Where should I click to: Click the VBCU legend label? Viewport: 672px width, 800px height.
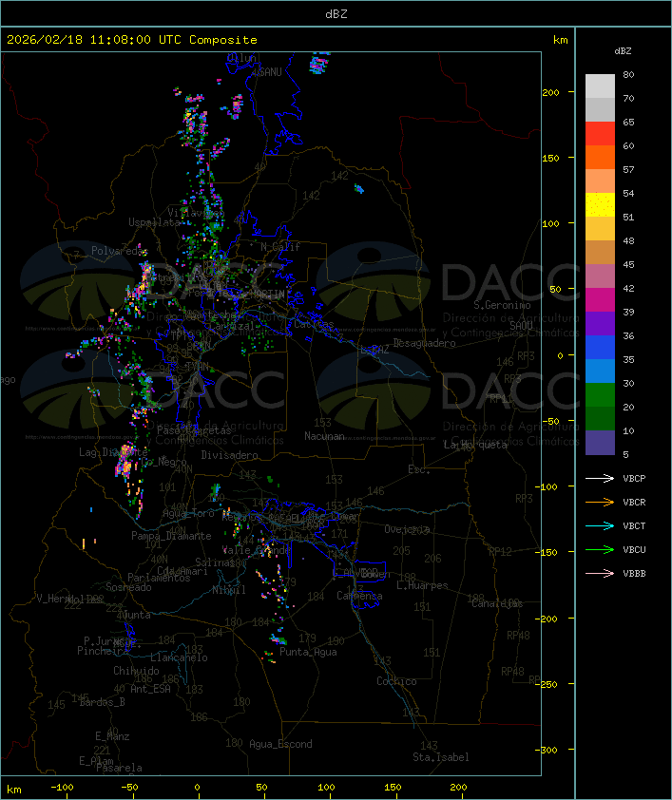tap(634, 549)
